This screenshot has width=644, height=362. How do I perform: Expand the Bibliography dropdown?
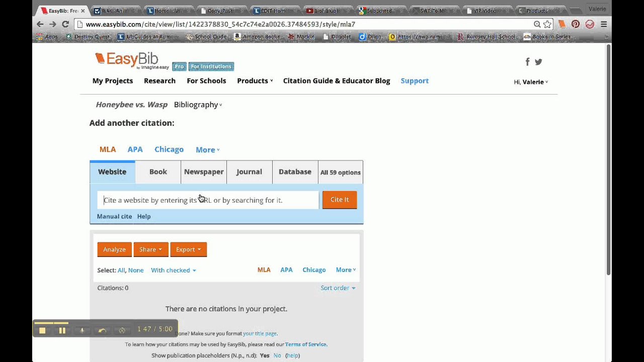198,105
